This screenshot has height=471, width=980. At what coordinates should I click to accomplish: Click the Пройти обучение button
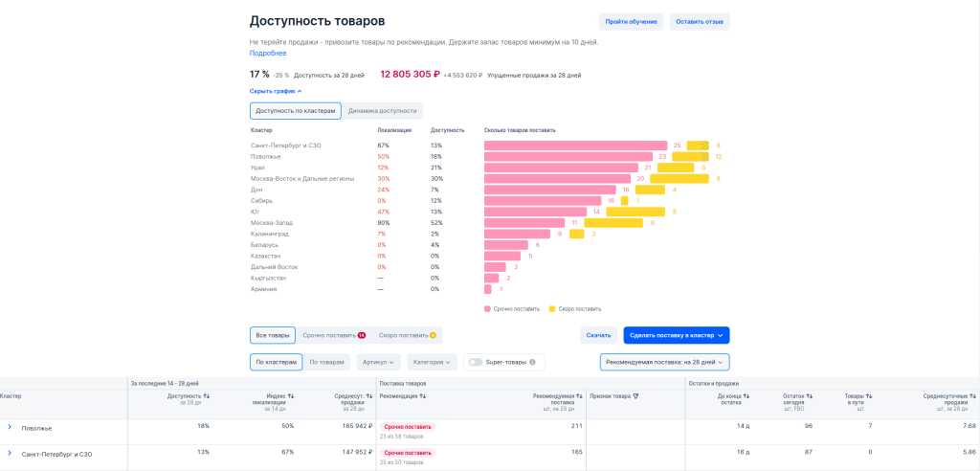point(632,22)
